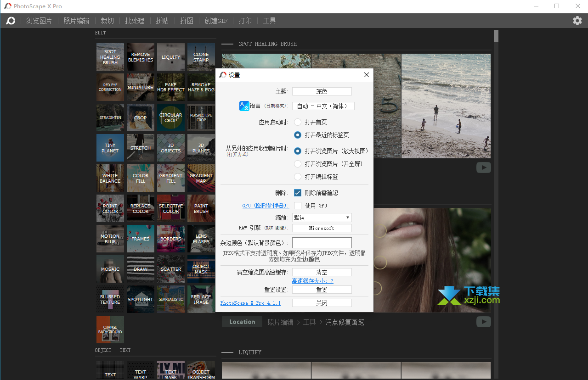Click 关闭 button in settings

[x=322, y=303]
